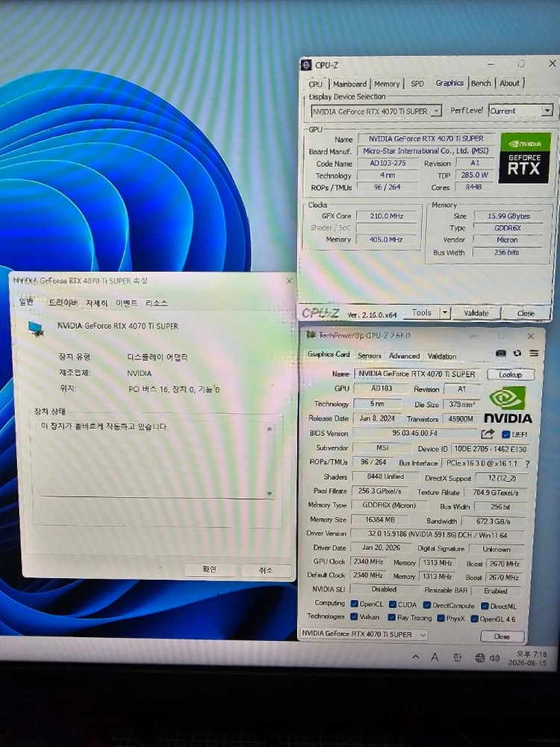Open the 리소스 tab in properties dialog
560x747 pixels.
[x=156, y=303]
